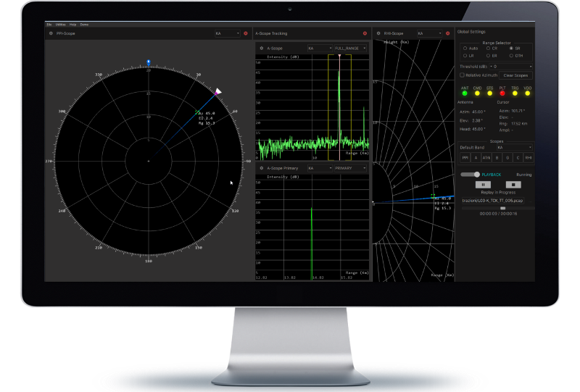Click the antenna Elev 2.38° value
The image size is (580, 392).
click(x=477, y=120)
